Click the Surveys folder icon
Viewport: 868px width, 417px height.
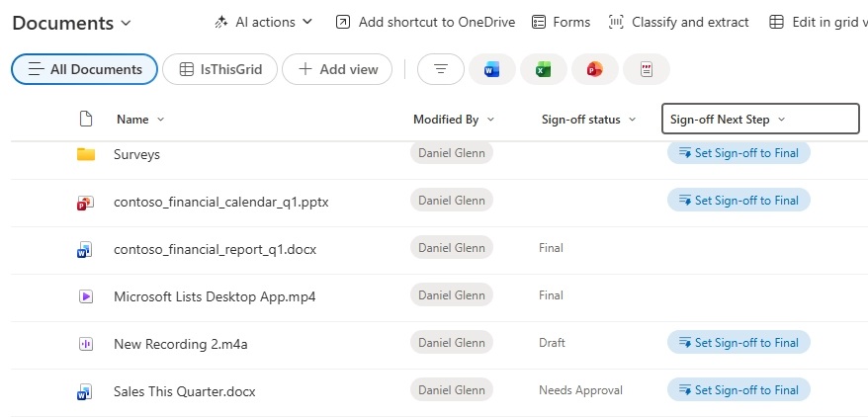(86, 154)
